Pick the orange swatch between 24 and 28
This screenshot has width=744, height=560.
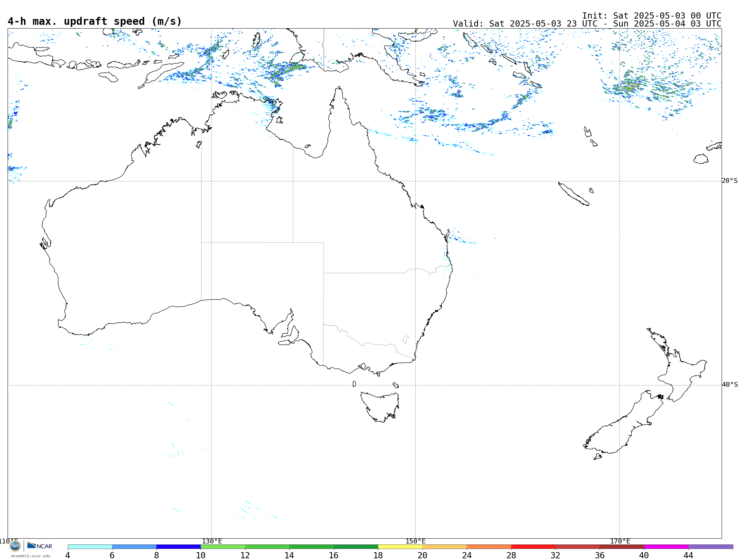click(x=489, y=547)
